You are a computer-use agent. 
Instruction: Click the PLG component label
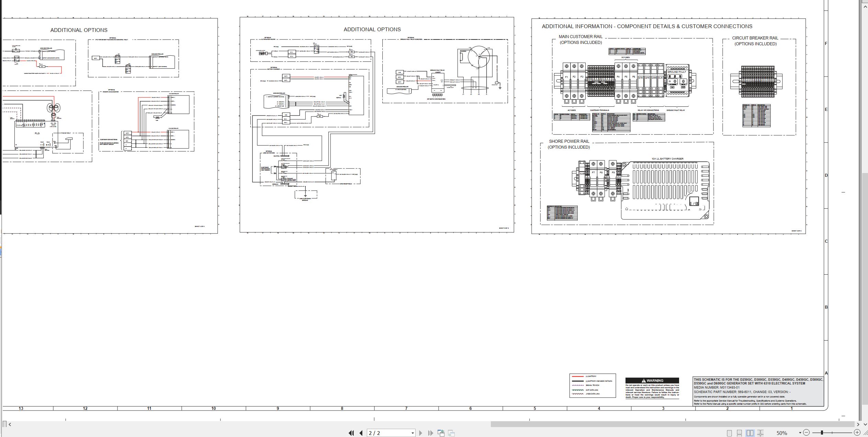point(37,133)
